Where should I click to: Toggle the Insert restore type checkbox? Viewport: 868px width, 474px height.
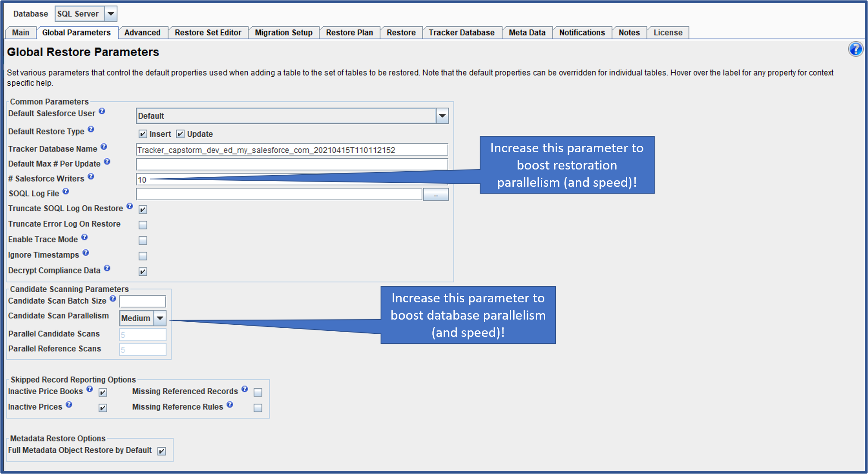click(x=143, y=134)
